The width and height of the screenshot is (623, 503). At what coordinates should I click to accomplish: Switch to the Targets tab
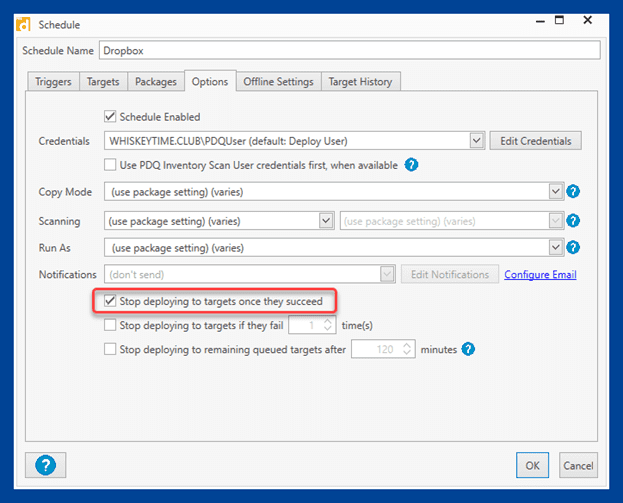(x=103, y=81)
